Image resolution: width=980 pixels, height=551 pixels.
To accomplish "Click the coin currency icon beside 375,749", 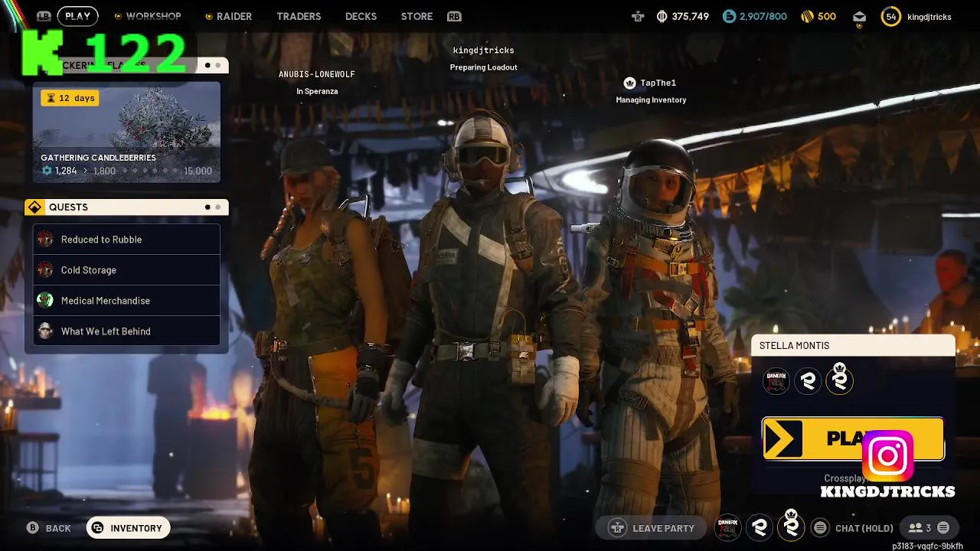I will pyautogui.click(x=661, y=16).
